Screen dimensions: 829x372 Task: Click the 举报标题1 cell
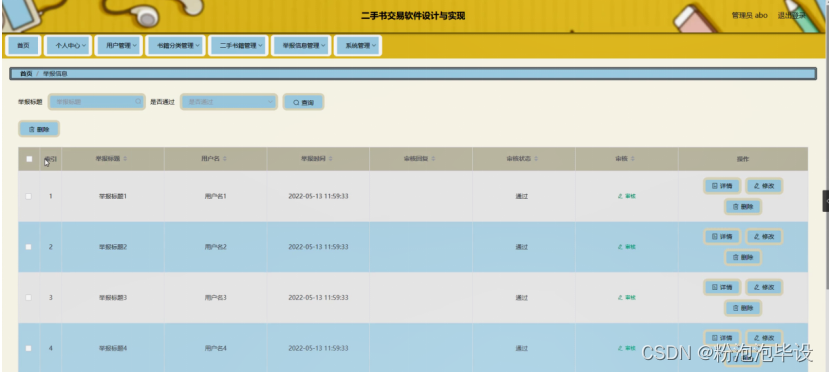tap(113, 196)
